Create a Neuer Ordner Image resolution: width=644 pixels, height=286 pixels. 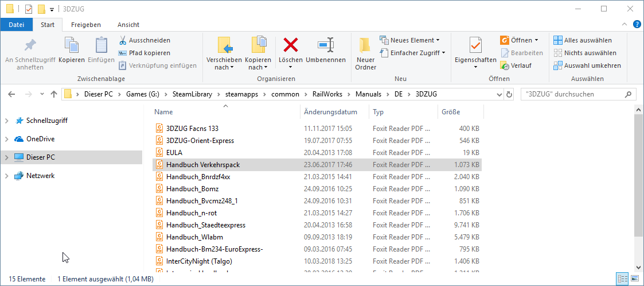pyautogui.click(x=365, y=53)
